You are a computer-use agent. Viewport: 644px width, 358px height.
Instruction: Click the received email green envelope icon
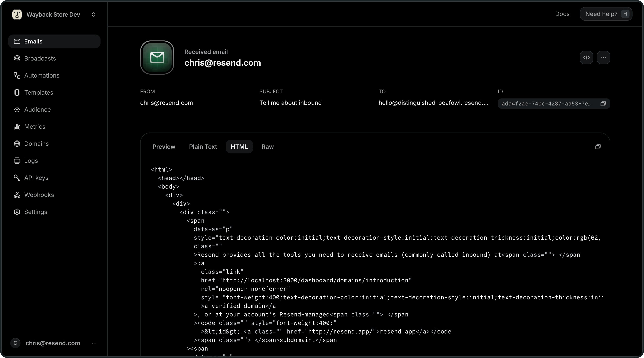click(157, 58)
